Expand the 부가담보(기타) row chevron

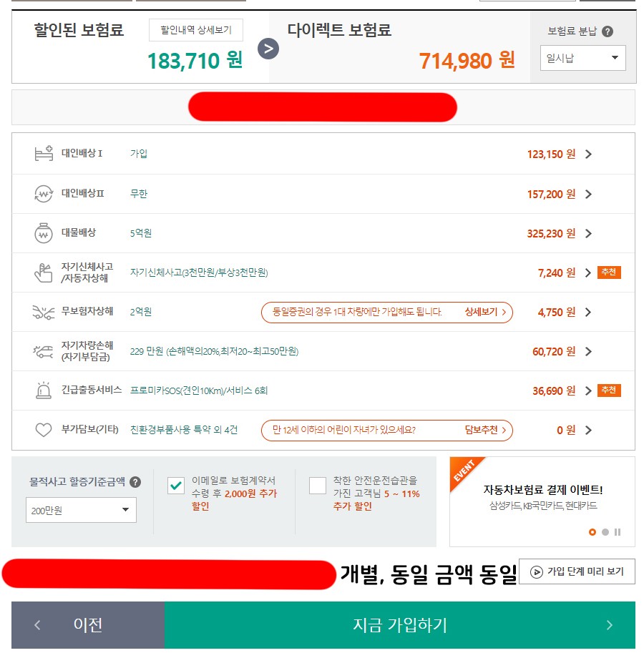click(588, 430)
